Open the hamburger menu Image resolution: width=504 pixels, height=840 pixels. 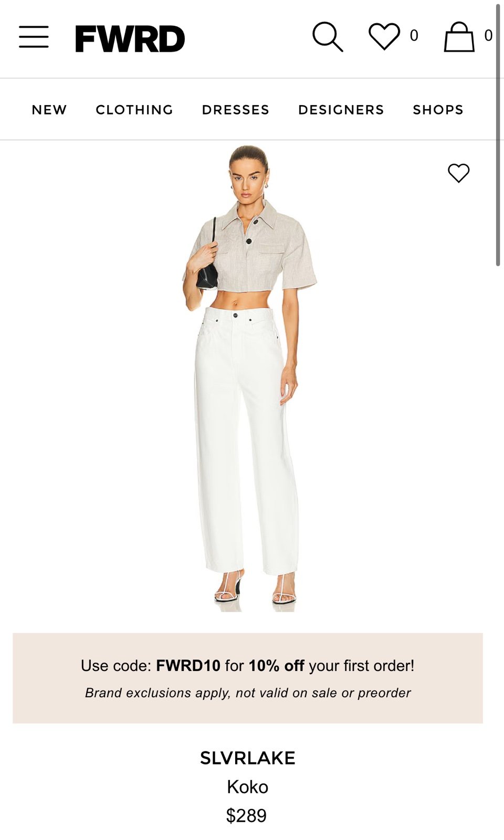click(34, 37)
